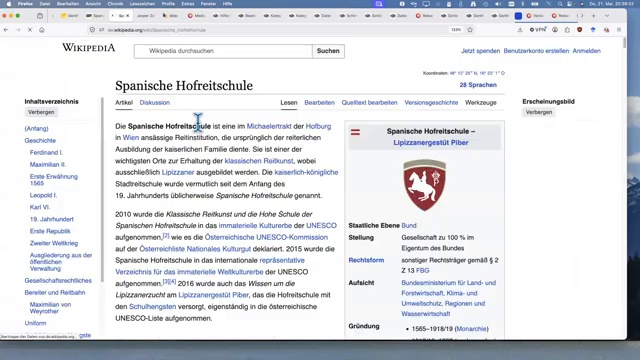Jump to Zweiter Weltkrieg section
Viewport: 640px width, 360px height.
point(53,243)
